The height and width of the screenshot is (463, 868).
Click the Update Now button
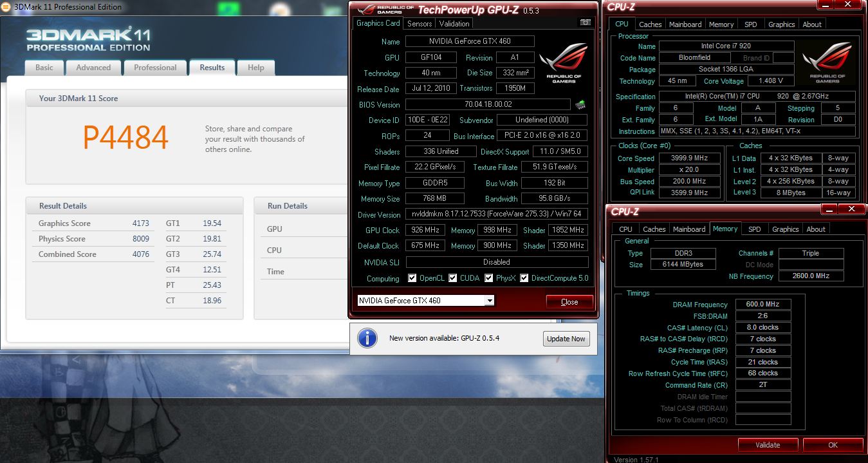[566, 339]
